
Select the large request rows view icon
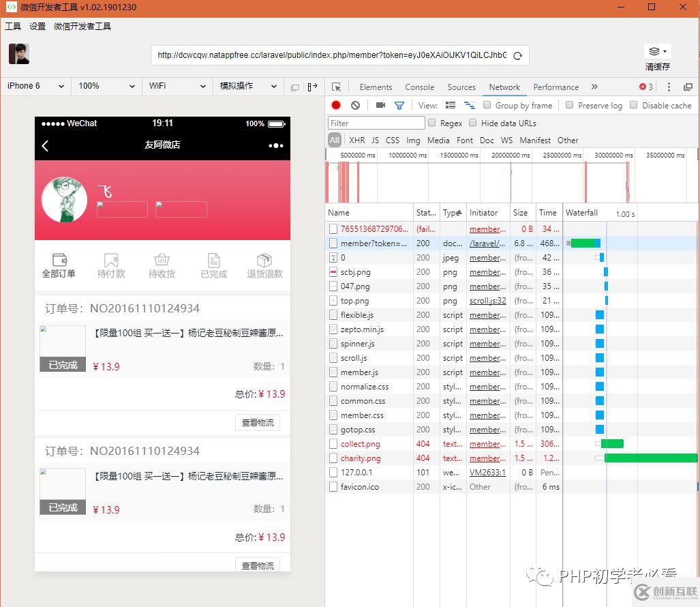pyautogui.click(x=451, y=105)
